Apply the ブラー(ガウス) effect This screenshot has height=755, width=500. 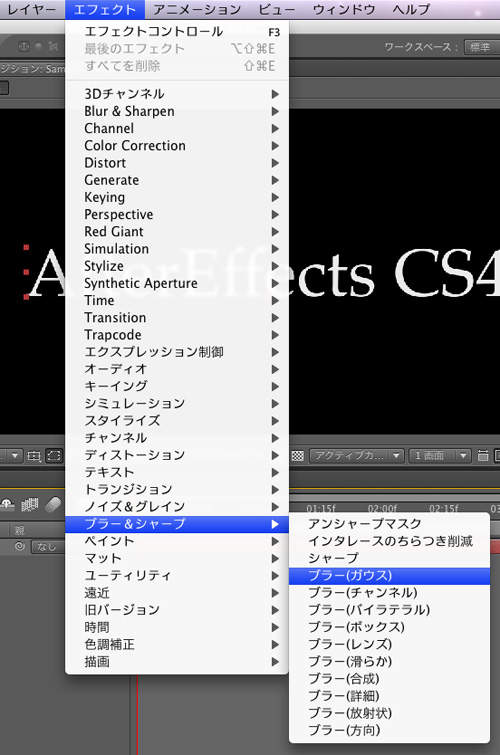[389, 575]
